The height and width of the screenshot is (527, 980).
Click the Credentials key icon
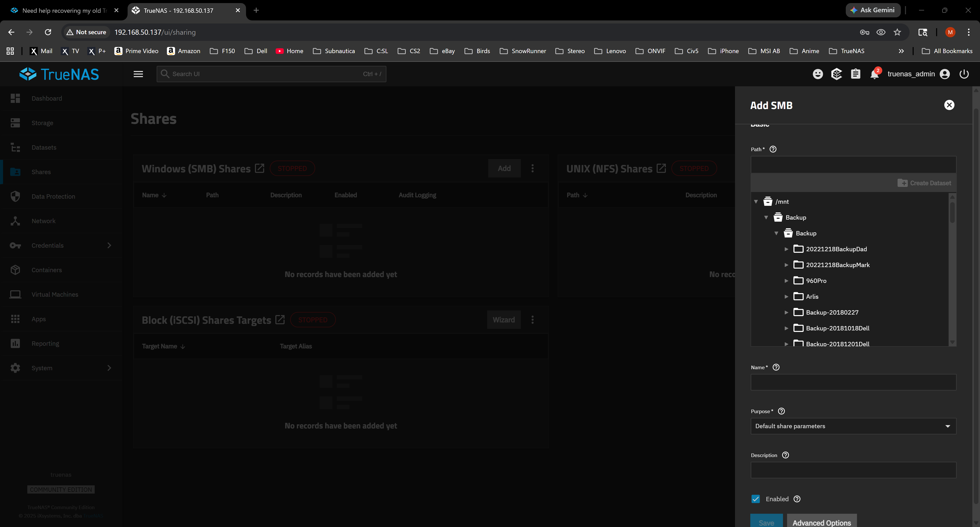pos(15,245)
